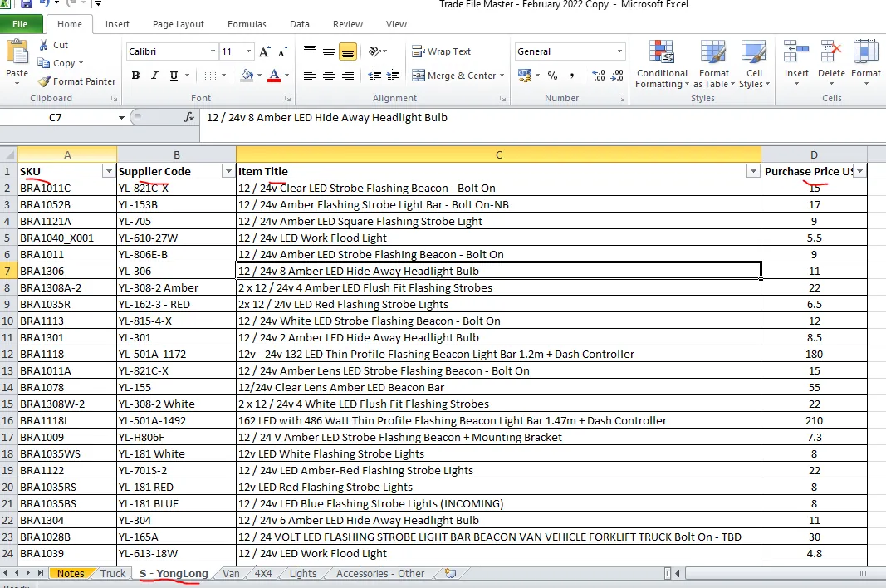Toggle Italic formatting
Viewport: 886px width, 588px height.
coord(154,76)
